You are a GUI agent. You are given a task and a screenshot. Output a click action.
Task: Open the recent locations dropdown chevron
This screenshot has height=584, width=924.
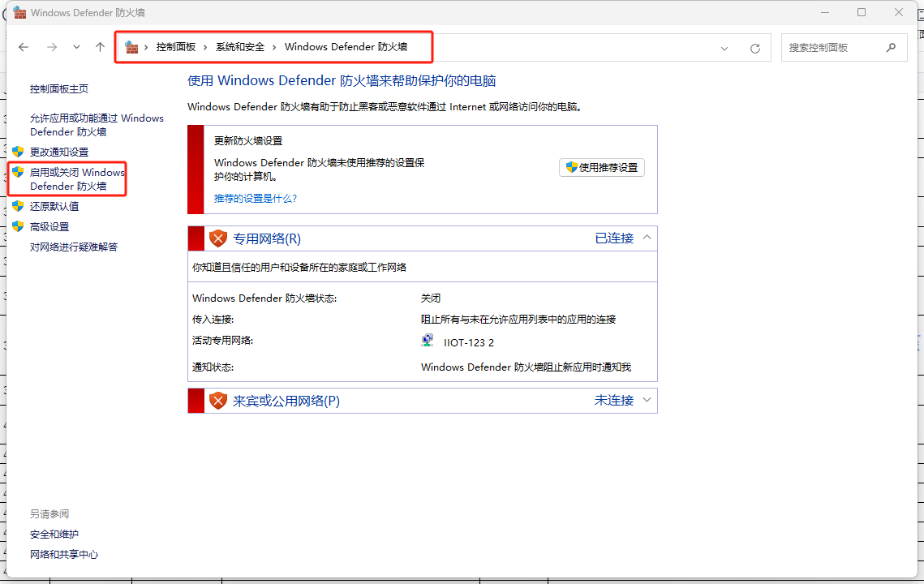point(76,47)
